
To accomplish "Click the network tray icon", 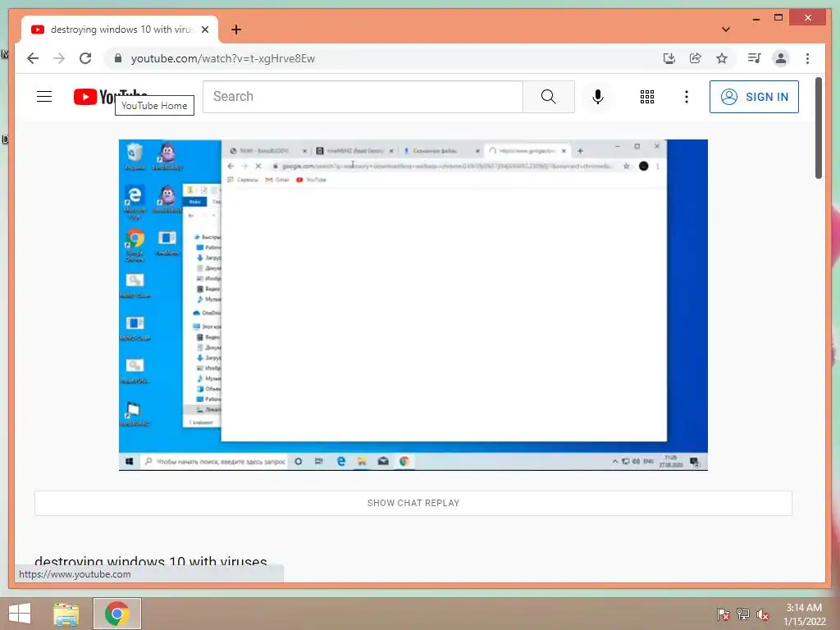I will click(743, 614).
